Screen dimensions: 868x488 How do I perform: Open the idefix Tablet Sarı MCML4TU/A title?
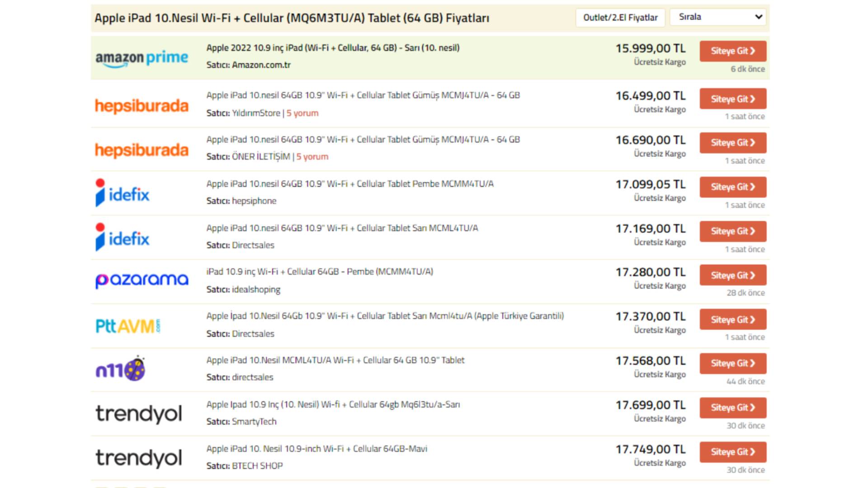click(342, 228)
